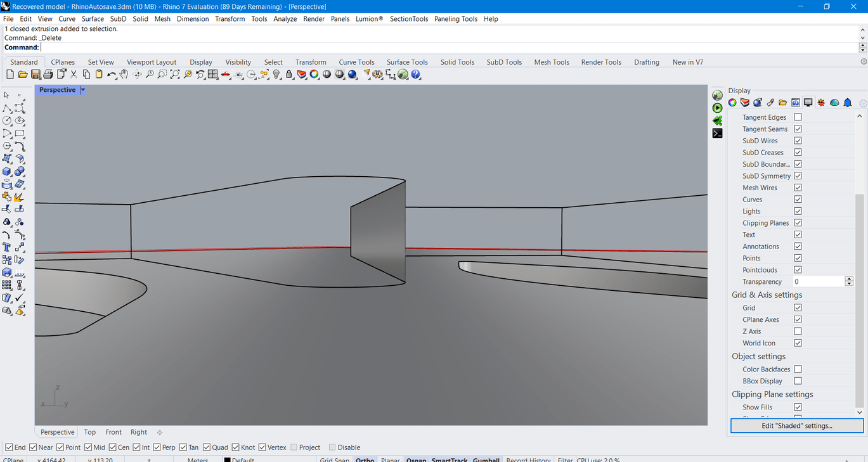Open the four-viewport layout icon
The width and height of the screenshot is (868, 462).
[x=213, y=74]
